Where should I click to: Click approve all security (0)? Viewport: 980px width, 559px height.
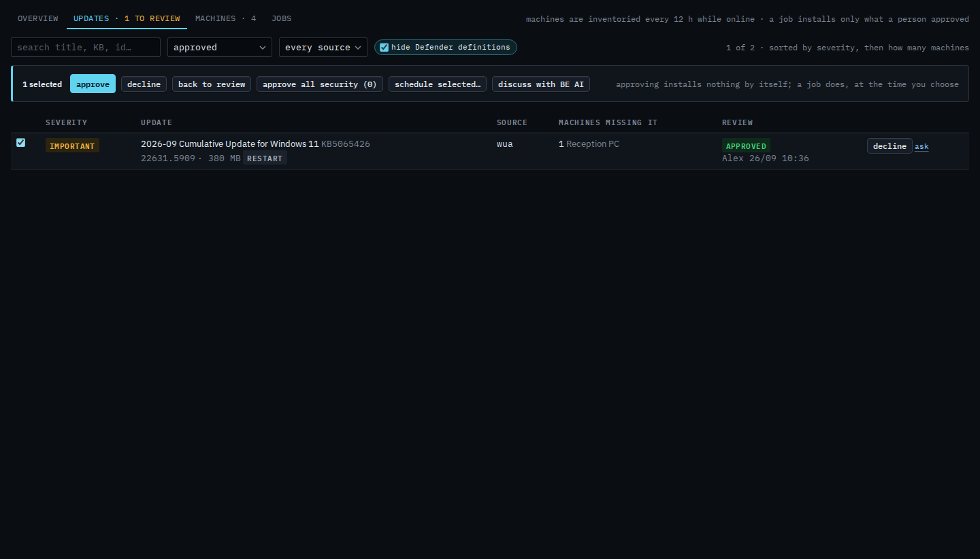pyautogui.click(x=320, y=84)
